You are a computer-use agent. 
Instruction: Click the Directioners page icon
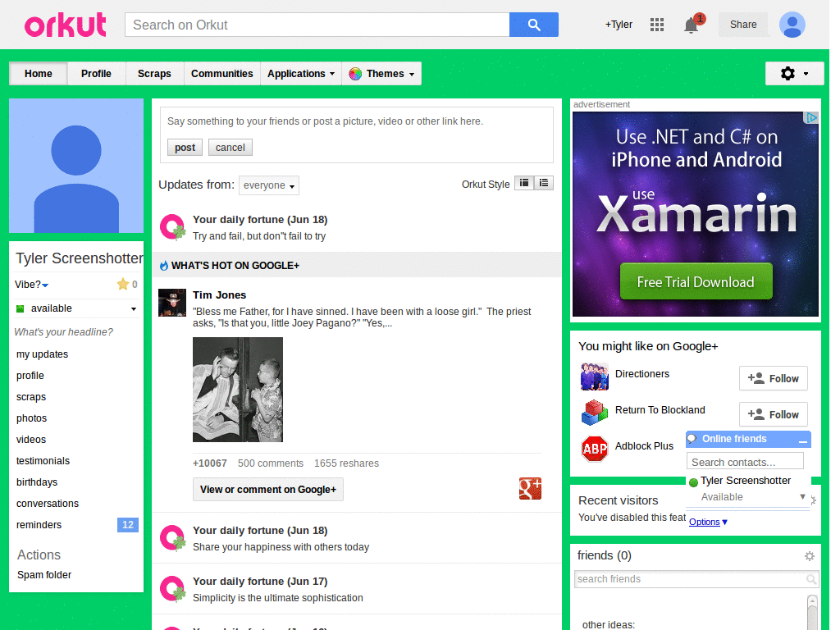(594, 376)
